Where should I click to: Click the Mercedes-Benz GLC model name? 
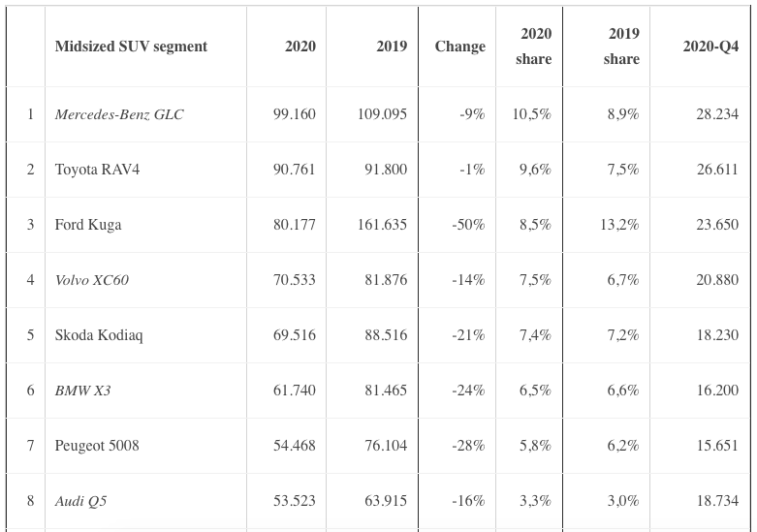coord(118,114)
